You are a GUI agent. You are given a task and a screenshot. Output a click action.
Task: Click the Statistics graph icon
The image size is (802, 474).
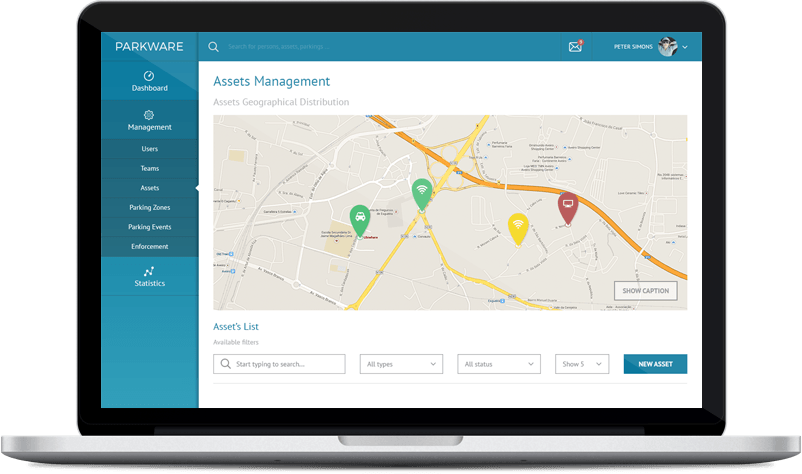149,271
